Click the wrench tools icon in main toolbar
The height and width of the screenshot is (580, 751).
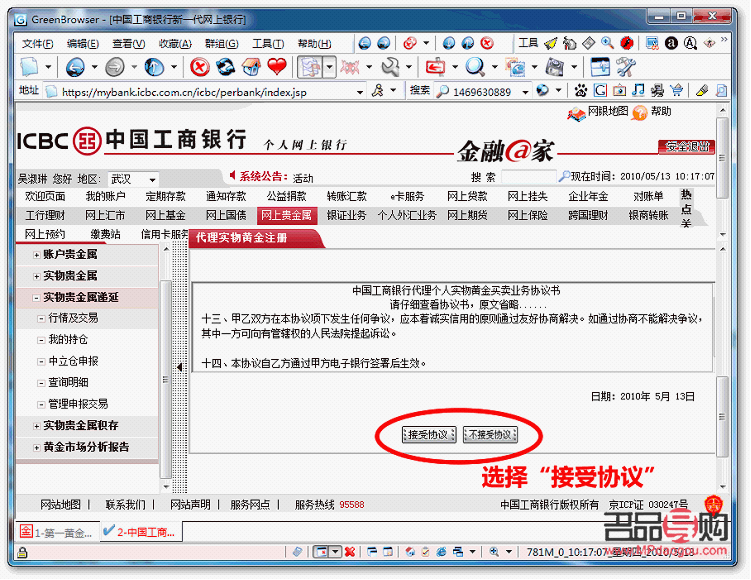391,67
